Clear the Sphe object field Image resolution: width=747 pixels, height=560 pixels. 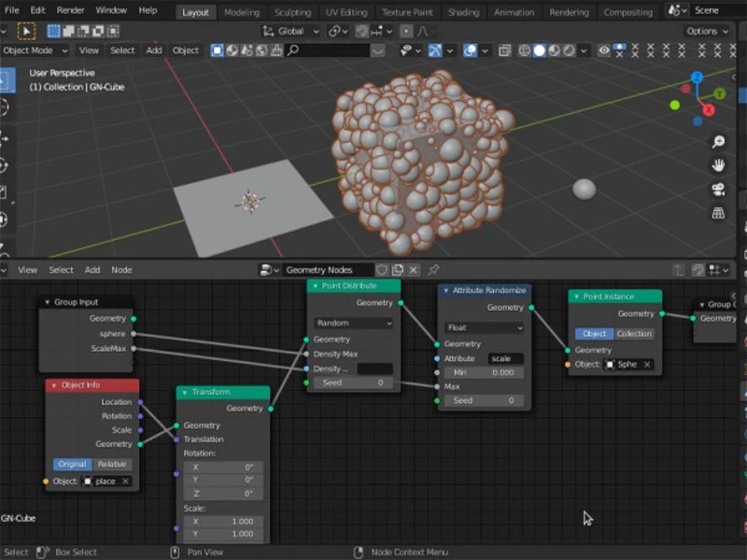(647, 364)
